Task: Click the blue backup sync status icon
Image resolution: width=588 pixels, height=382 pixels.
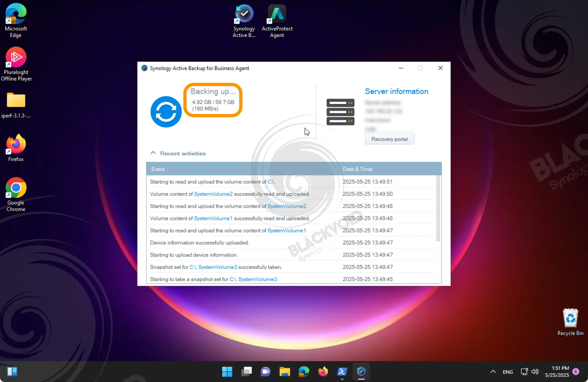Action: (166, 112)
